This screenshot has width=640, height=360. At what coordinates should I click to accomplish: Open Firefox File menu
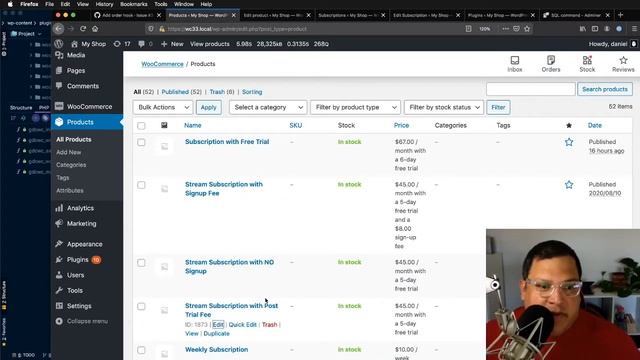click(x=49, y=4)
